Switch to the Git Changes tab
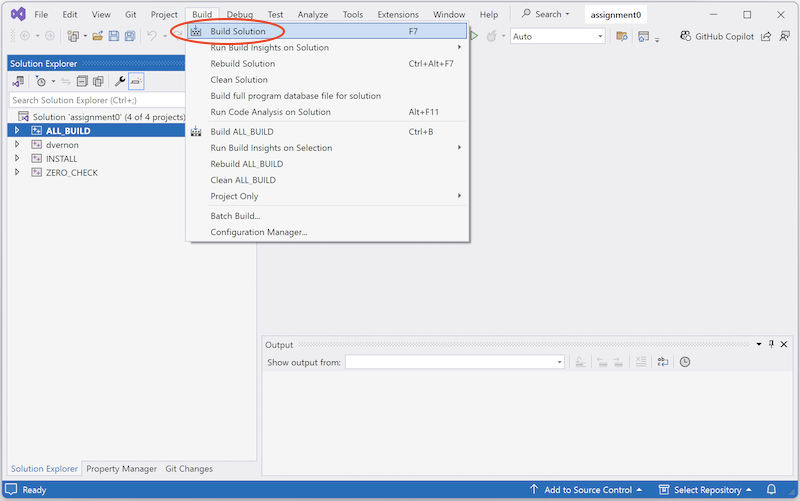This screenshot has width=800, height=501. [188, 469]
